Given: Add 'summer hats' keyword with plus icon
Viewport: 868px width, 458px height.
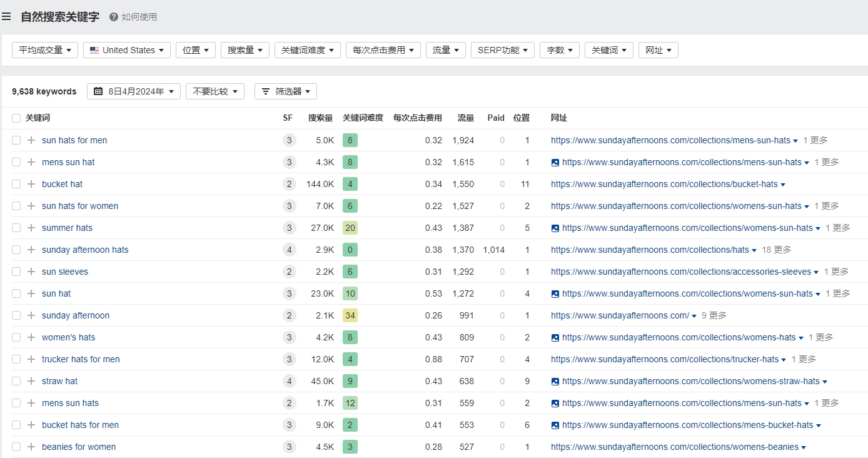Looking at the screenshot, I should point(31,228).
